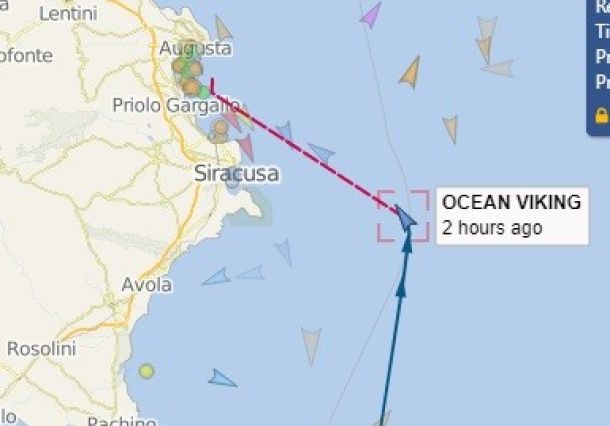Screen dimensions: 610x426
Task: Click the Avola town label
Action: 147,285
